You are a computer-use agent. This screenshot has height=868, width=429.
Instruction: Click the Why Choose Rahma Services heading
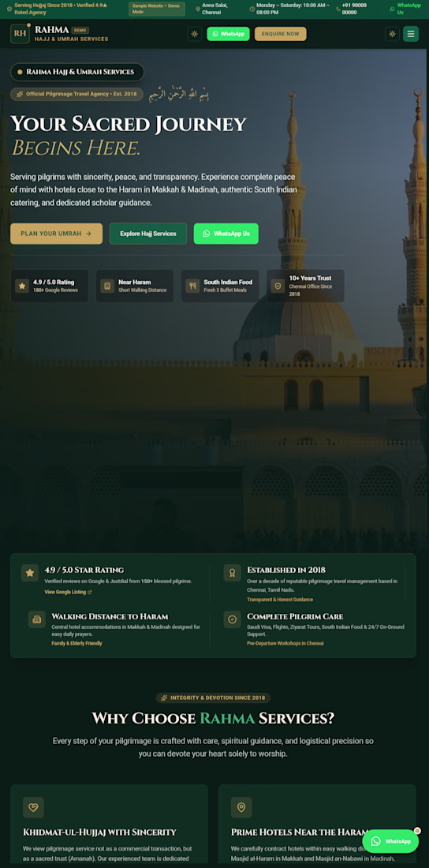coord(213,719)
